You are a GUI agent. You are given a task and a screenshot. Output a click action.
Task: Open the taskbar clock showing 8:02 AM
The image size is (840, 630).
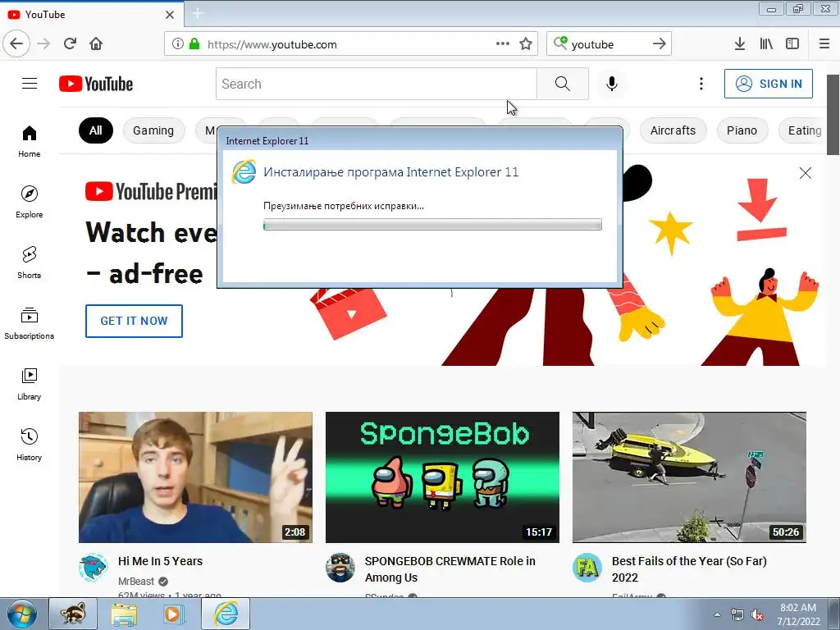[x=798, y=614]
